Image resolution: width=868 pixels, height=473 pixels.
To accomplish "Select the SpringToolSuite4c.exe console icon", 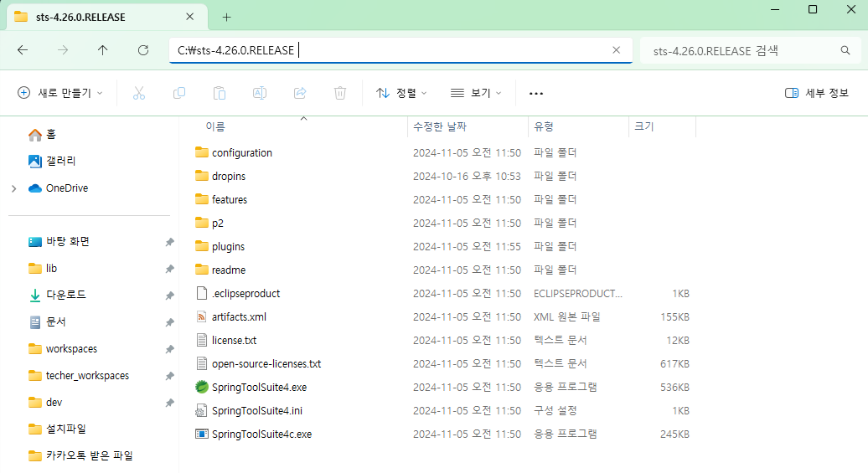I will 202,434.
